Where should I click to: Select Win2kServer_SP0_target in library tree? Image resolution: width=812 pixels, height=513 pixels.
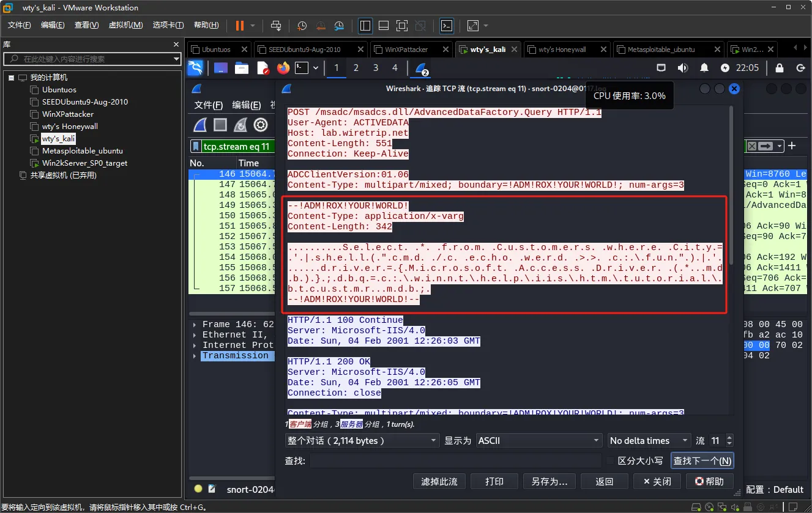point(84,163)
